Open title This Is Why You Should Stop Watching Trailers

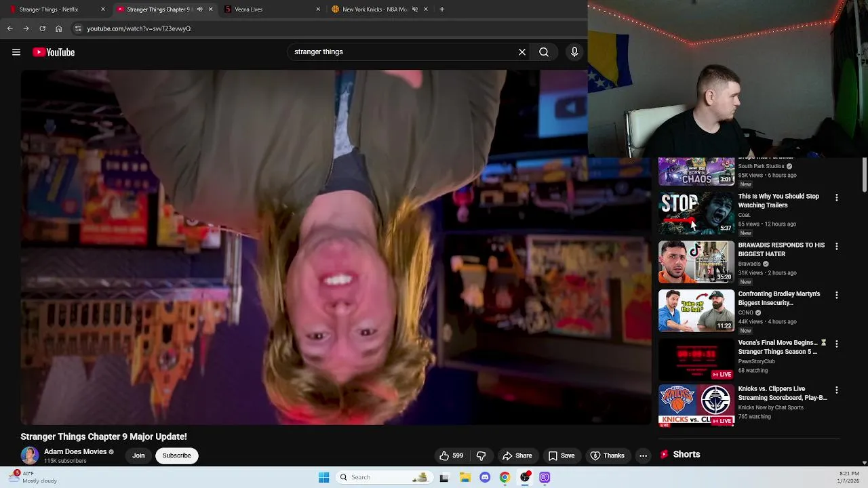778,201
